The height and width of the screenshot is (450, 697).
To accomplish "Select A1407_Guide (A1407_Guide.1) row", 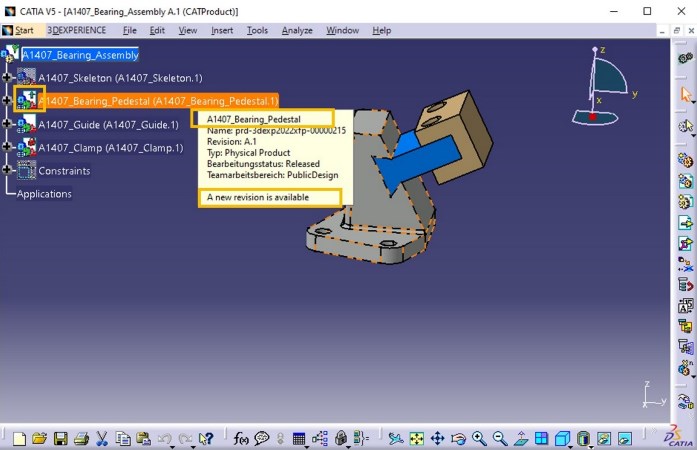I will coord(108,125).
